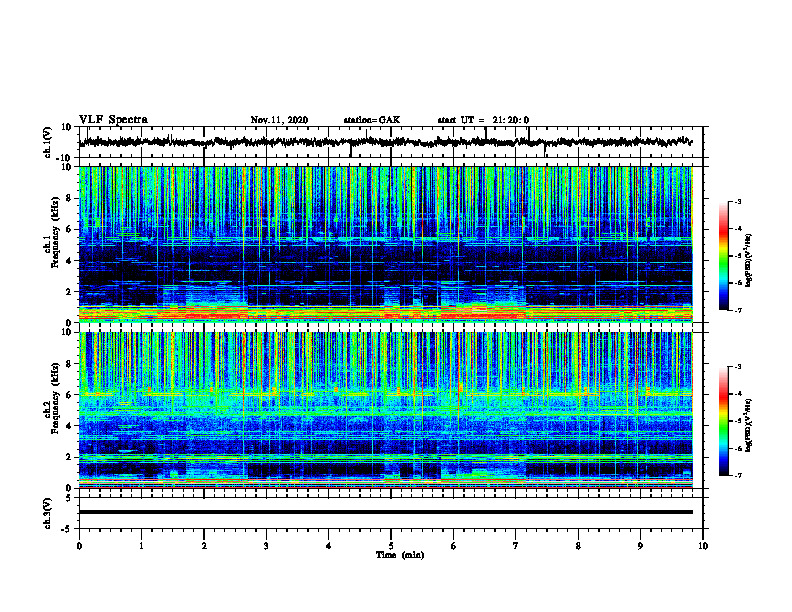Click the ch.1 color bar log(PSD) label
Screen dimensions: 792x612
749,261
